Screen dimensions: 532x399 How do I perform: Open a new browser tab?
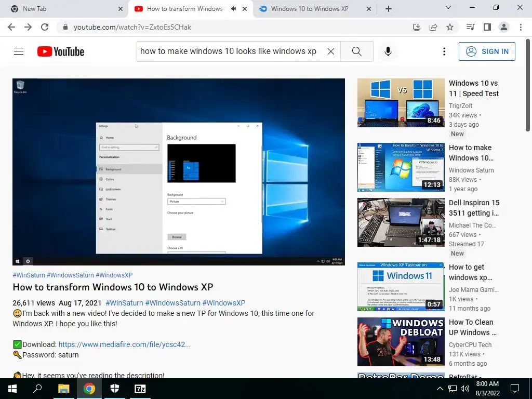tap(389, 9)
